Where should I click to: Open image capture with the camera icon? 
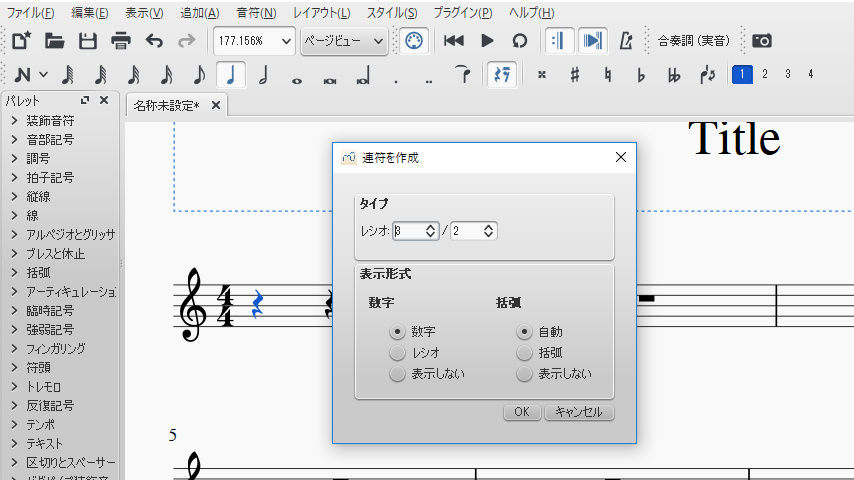tap(761, 41)
